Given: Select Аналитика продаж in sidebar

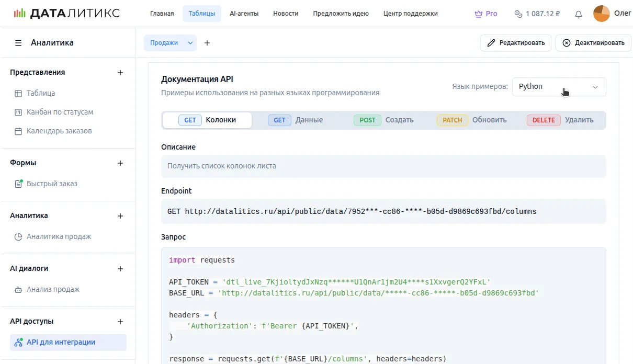Looking at the screenshot, I should (59, 236).
